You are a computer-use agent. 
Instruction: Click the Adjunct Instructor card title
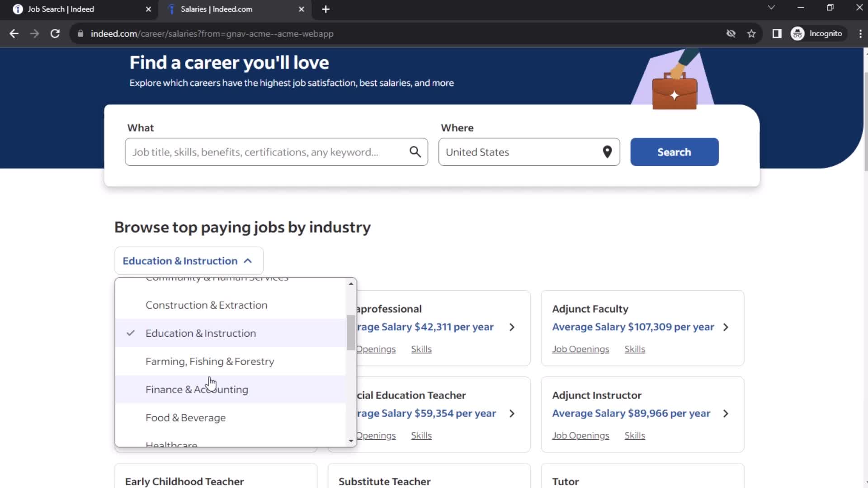point(597,395)
